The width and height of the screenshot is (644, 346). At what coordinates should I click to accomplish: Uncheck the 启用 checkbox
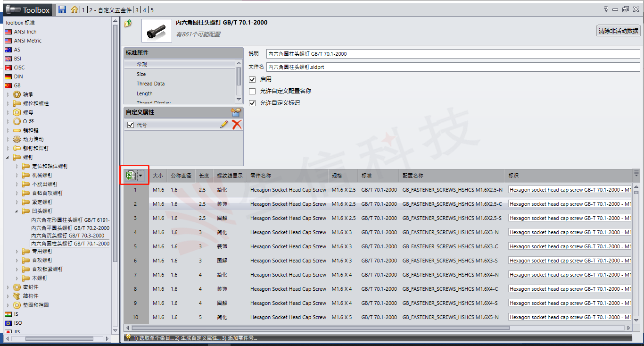click(x=252, y=79)
